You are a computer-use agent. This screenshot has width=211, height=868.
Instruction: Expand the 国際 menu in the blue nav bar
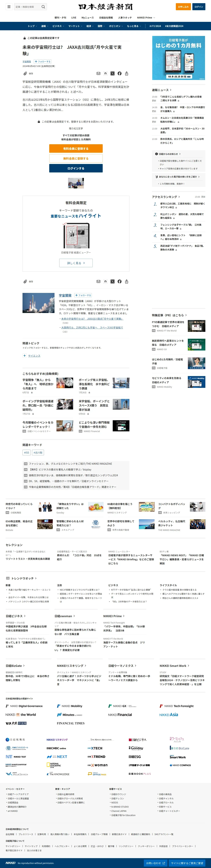(x=101, y=26)
